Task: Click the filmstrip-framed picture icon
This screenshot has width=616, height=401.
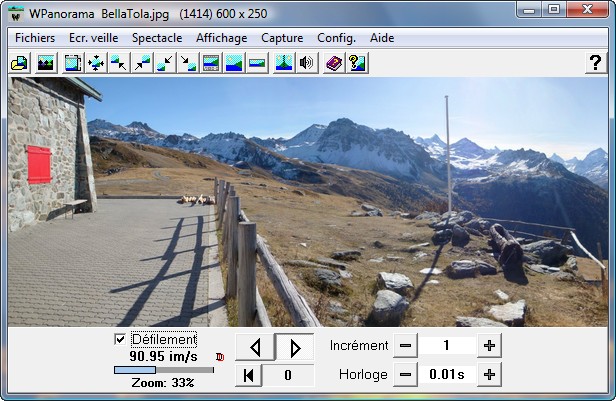Action: tap(211, 63)
